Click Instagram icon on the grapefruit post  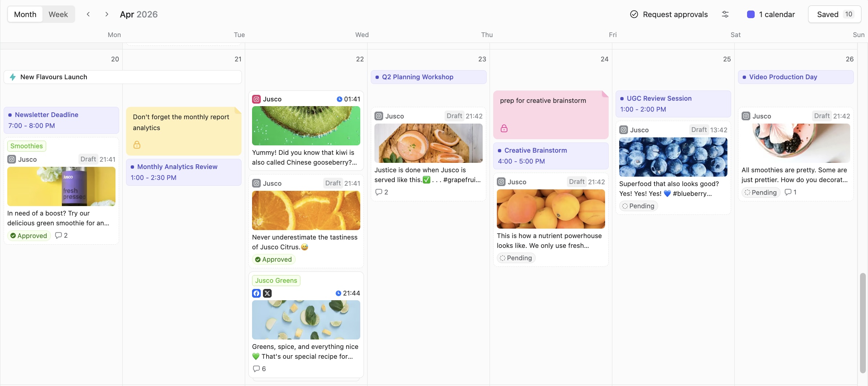[379, 116]
